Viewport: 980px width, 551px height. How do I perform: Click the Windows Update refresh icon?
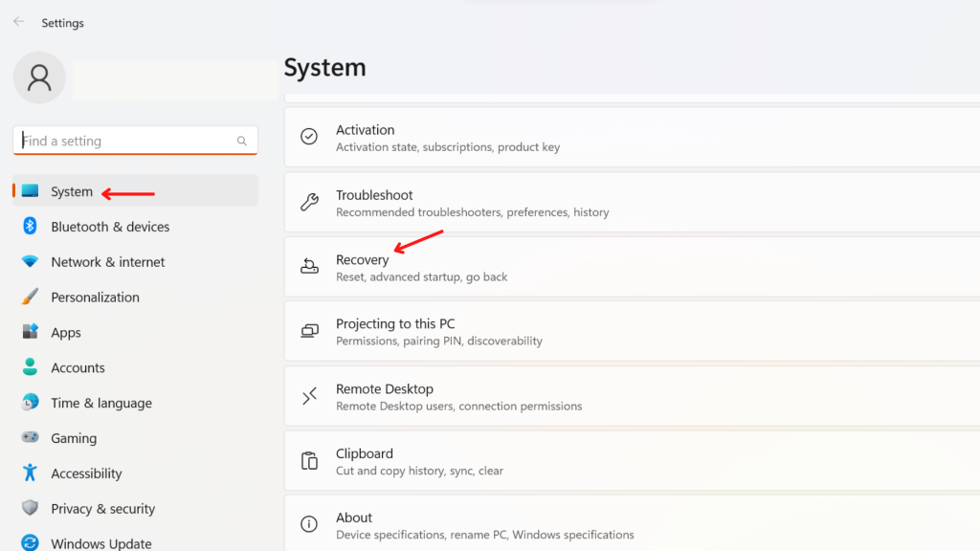[x=30, y=542]
